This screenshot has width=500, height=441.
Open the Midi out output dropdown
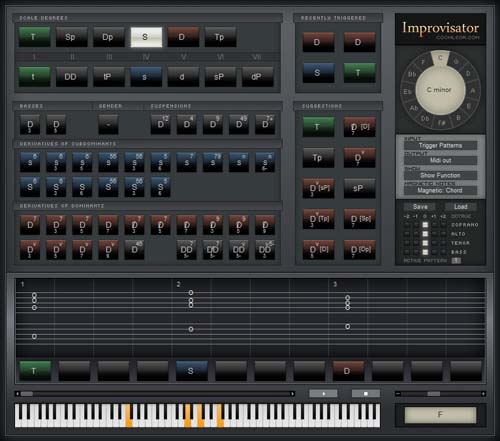pyautogui.click(x=440, y=160)
